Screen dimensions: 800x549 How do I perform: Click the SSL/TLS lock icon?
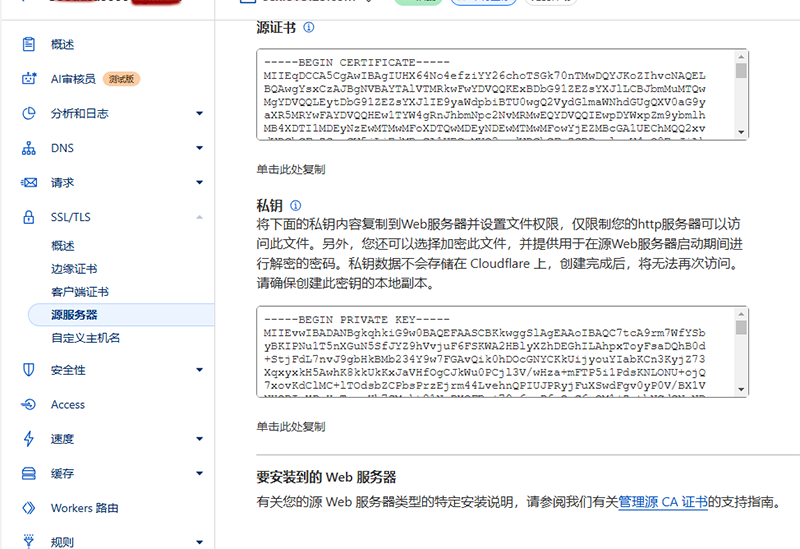point(29,217)
